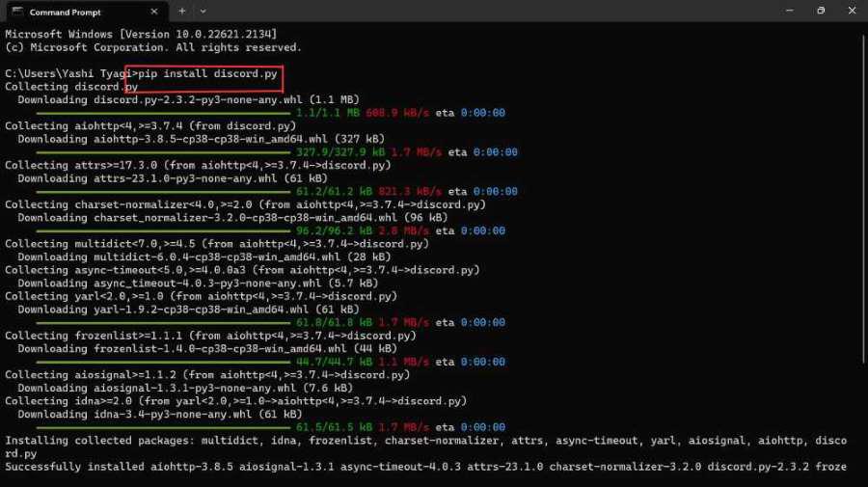Open a new tab with the plus button
868x487 pixels.
click(x=181, y=11)
